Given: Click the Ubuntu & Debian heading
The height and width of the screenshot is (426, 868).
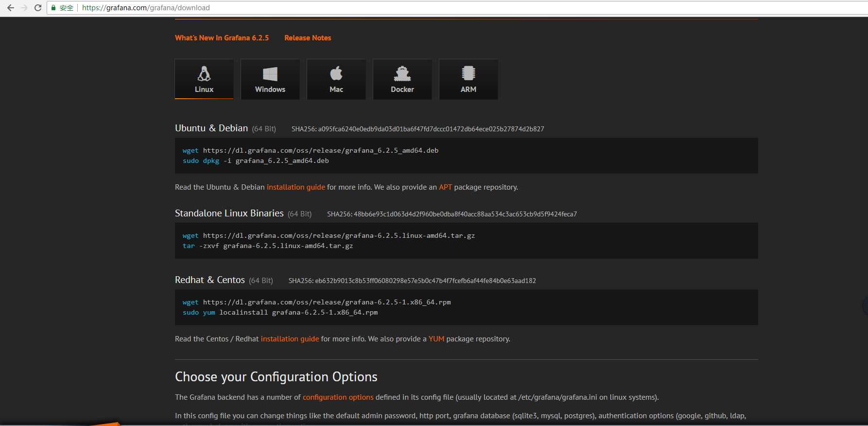Looking at the screenshot, I should click(211, 128).
